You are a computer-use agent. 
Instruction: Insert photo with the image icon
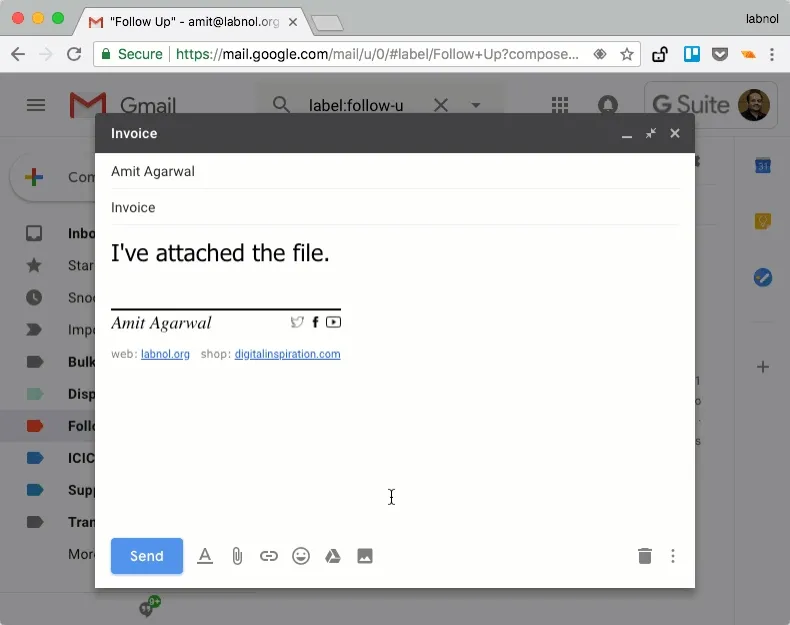[365, 556]
